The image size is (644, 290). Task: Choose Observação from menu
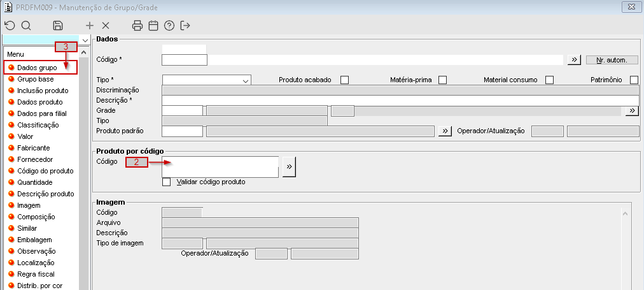[36, 251]
